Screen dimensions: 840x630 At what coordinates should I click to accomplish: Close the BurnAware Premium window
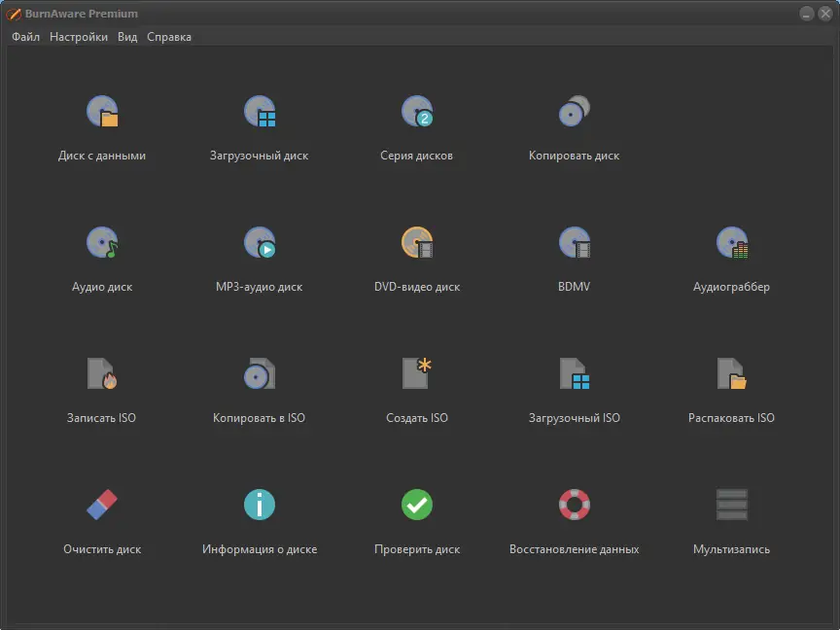[x=825, y=14]
